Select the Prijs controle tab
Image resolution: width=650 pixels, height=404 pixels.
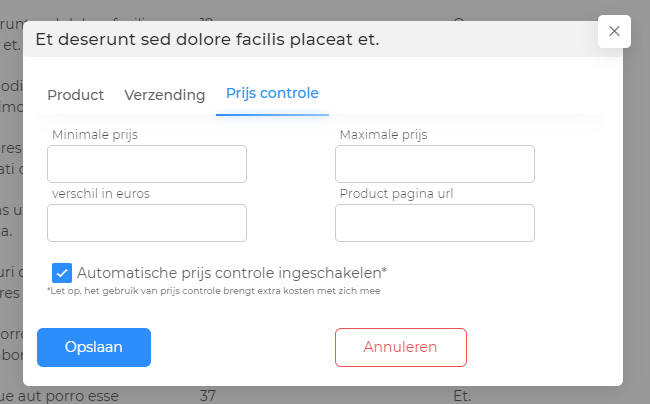[x=272, y=93]
